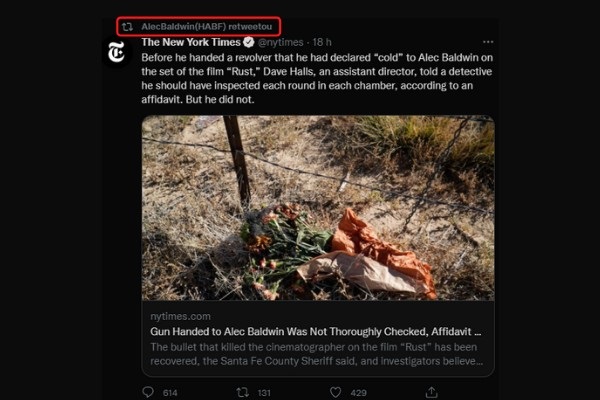600x400 pixels.
Task: Click the reply speech bubble icon
Action: 148,392
